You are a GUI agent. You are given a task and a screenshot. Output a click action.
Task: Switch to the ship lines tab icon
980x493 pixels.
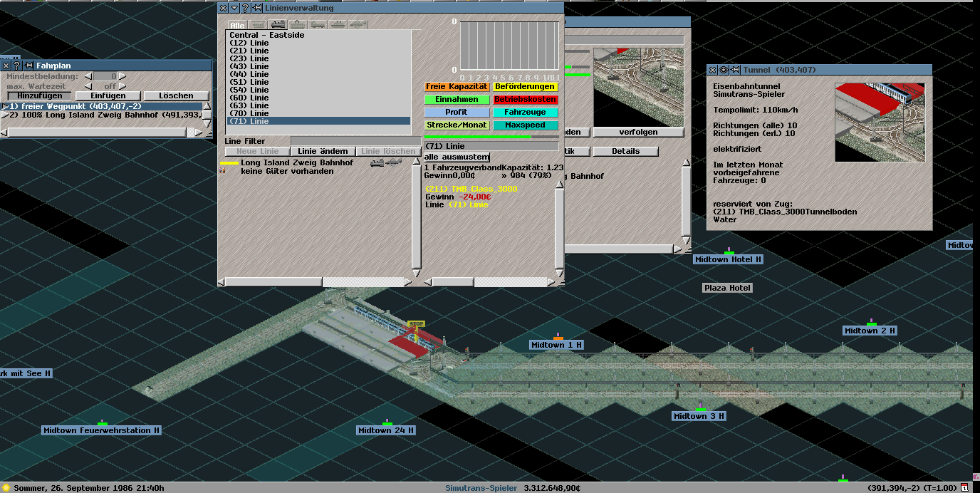coord(338,24)
